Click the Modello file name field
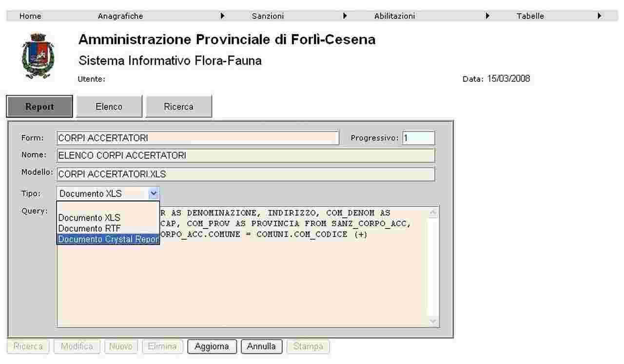624x364 pixels. coord(246,174)
